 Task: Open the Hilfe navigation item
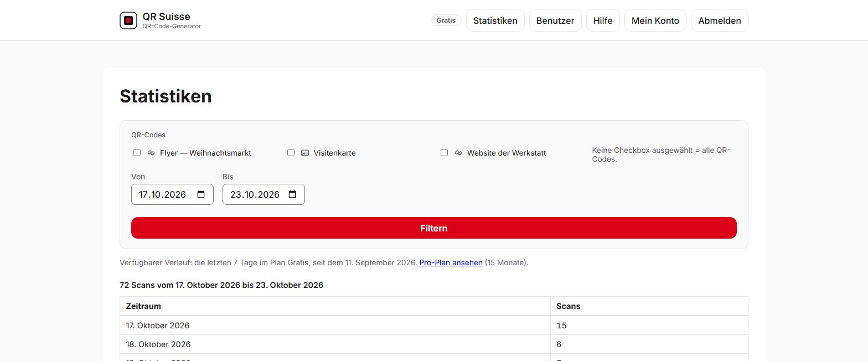point(603,20)
